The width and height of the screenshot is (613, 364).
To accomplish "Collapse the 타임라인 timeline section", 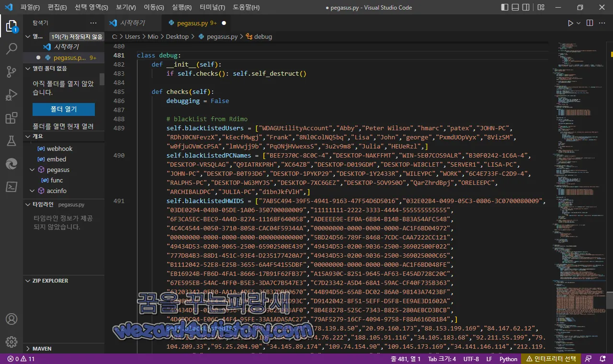I will point(28,205).
